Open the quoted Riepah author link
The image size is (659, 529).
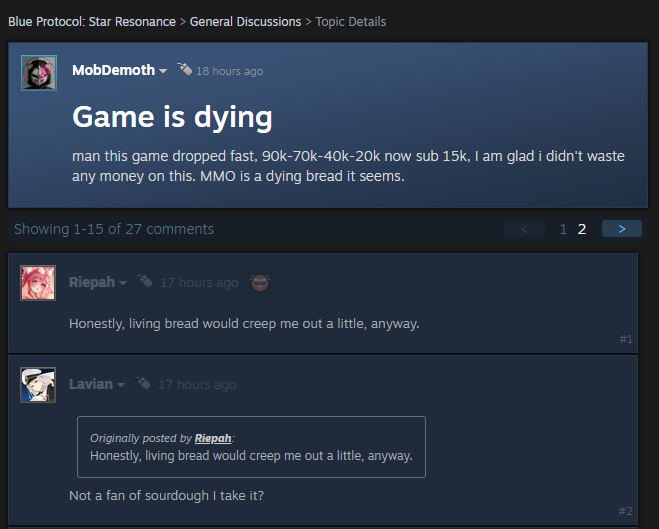coord(213,438)
